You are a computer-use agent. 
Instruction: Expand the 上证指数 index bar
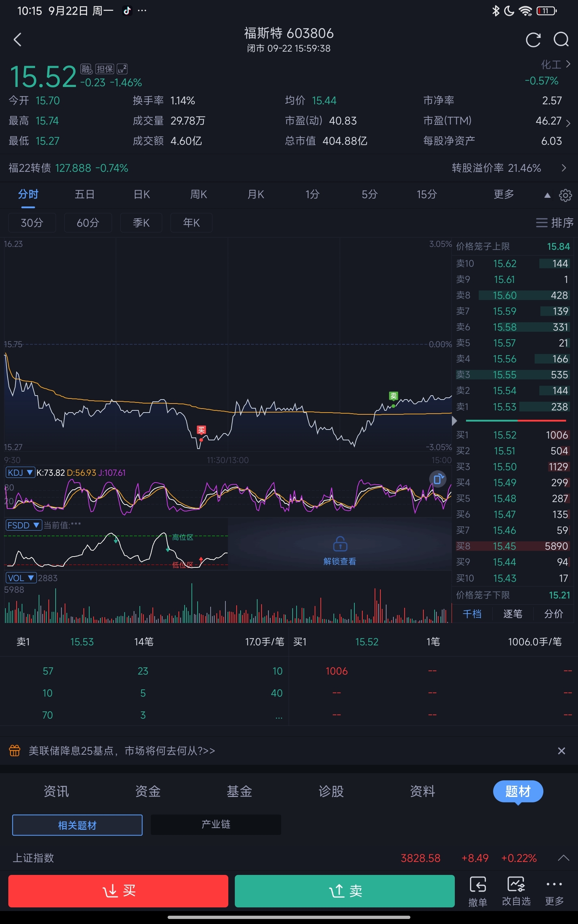[563, 858]
